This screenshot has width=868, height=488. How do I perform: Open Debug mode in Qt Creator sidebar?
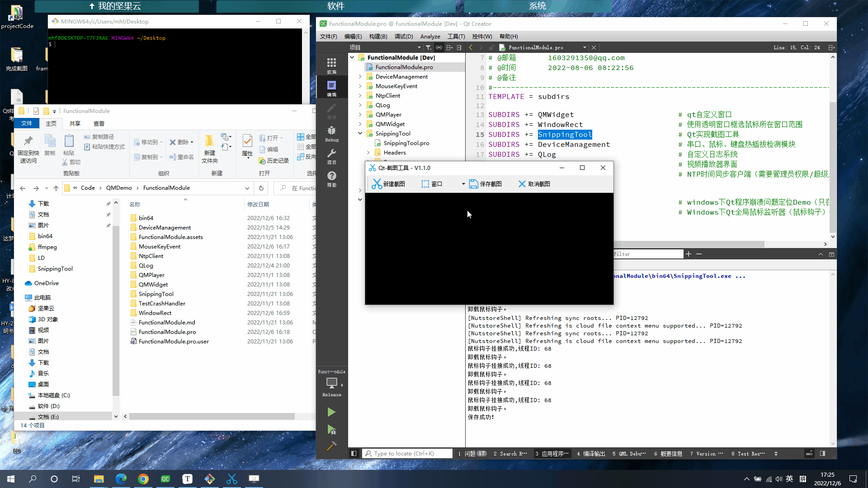tap(331, 133)
